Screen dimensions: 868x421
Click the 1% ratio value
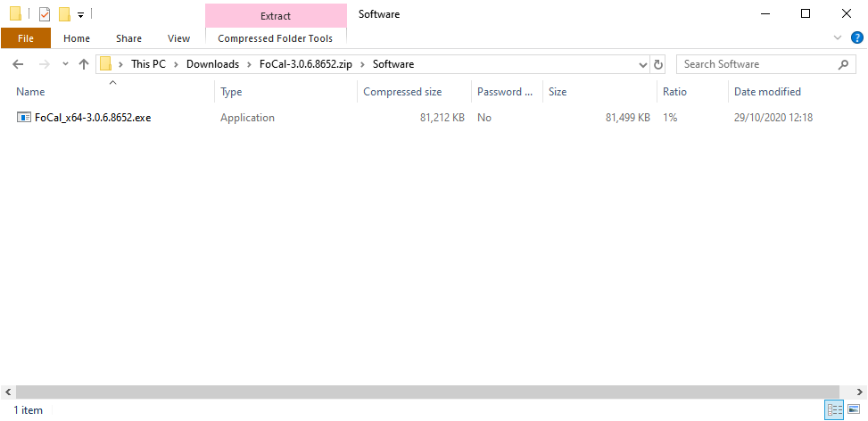coord(670,117)
